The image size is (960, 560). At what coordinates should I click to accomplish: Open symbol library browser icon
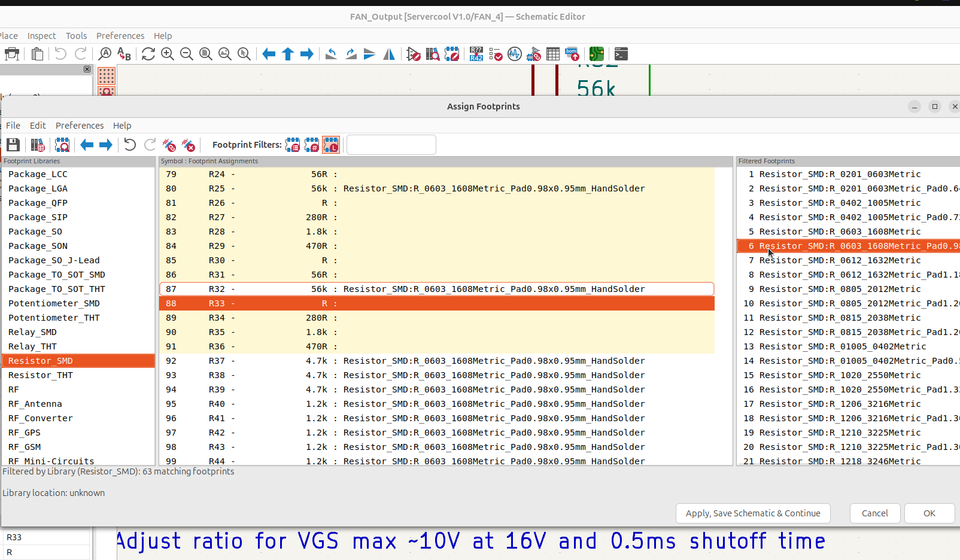click(x=433, y=54)
